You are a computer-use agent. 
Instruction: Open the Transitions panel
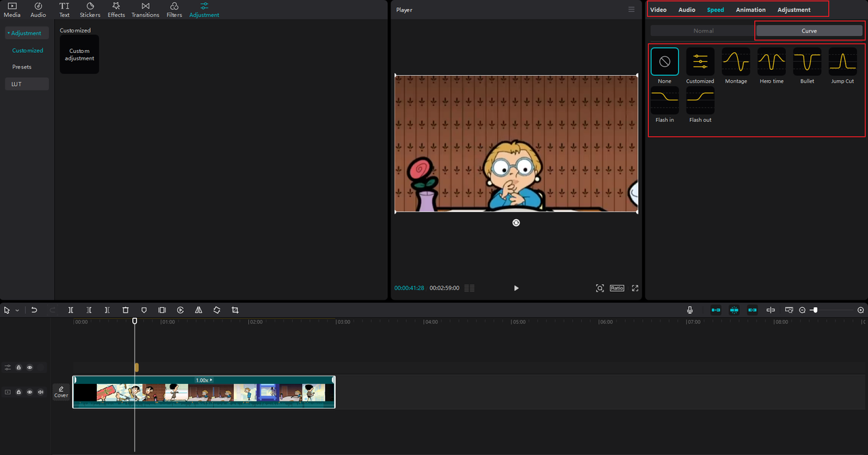point(145,9)
